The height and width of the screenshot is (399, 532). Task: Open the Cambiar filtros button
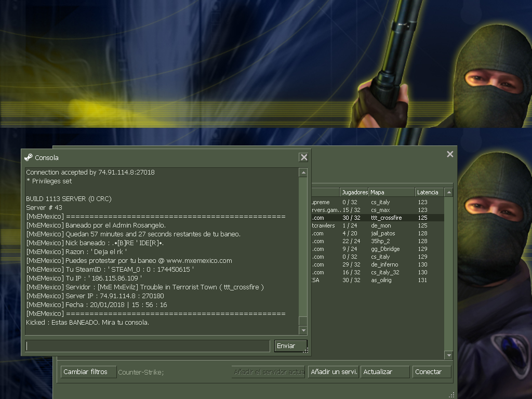pyautogui.click(x=88, y=372)
